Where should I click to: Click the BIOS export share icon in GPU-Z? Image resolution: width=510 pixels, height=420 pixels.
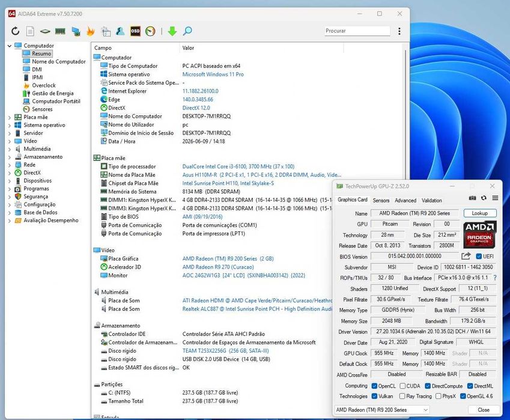tap(466, 256)
